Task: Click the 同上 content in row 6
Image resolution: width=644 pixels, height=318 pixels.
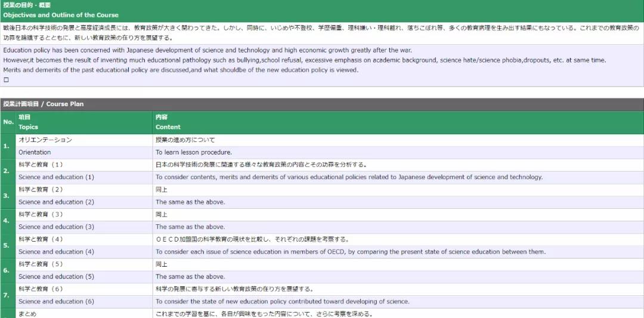Action: (x=398, y=264)
